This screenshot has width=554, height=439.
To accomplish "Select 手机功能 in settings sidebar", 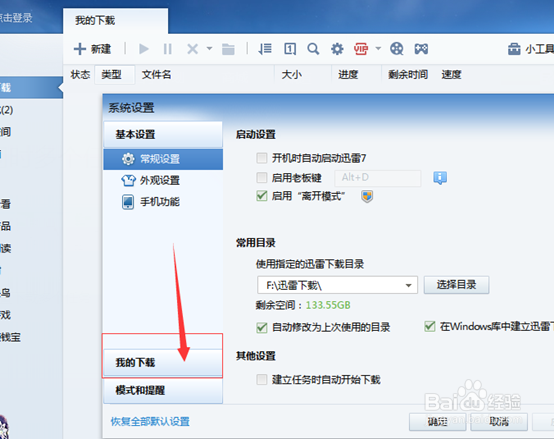I will coord(163,202).
